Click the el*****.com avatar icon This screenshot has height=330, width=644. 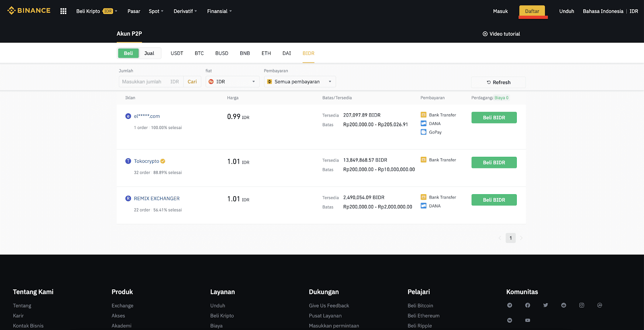pos(128,116)
